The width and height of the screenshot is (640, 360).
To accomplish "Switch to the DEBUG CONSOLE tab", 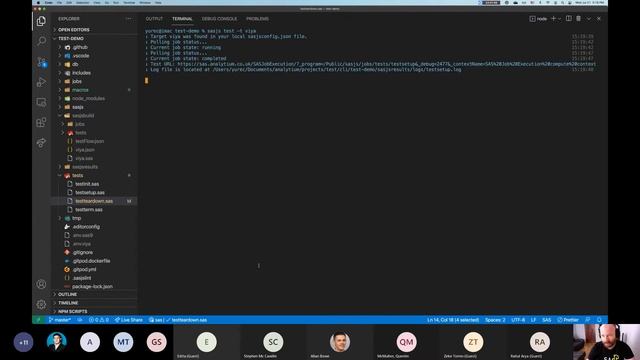I will [x=219, y=19].
